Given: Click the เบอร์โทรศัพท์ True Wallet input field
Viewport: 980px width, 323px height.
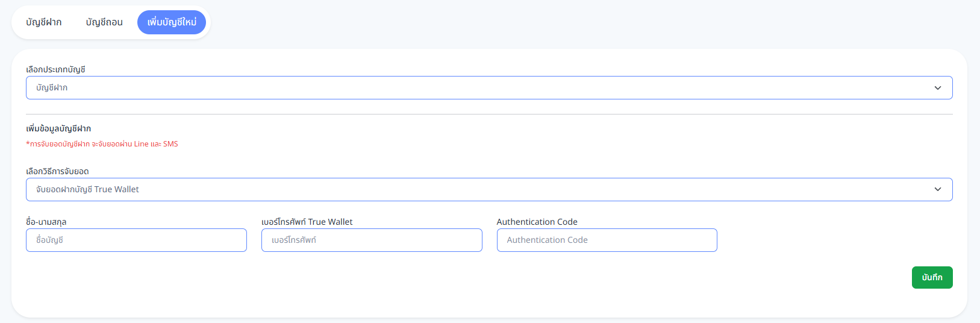Looking at the screenshot, I should click(372, 240).
